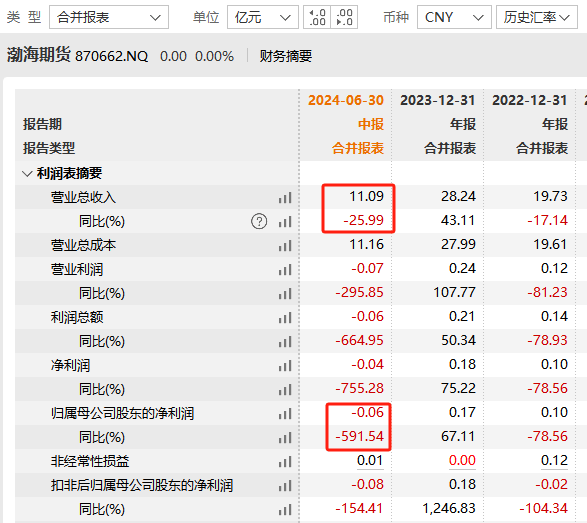Screen dimensions: 587x523
Task: Click the 报告期 row label
Action: point(42,124)
